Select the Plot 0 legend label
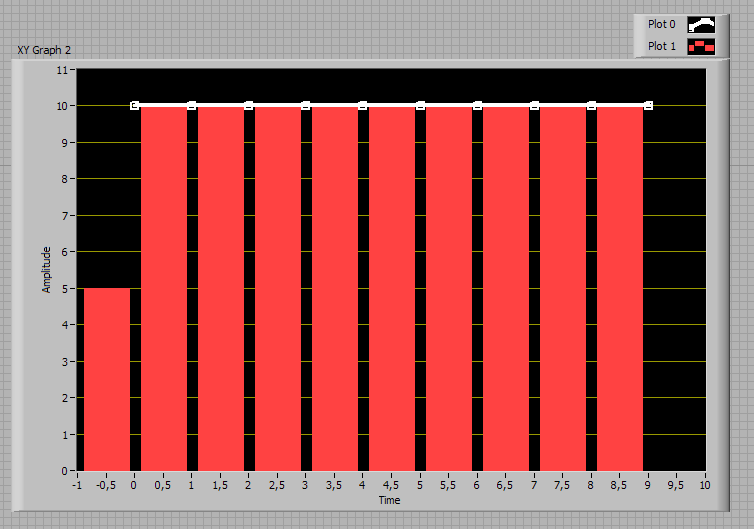 click(x=661, y=24)
